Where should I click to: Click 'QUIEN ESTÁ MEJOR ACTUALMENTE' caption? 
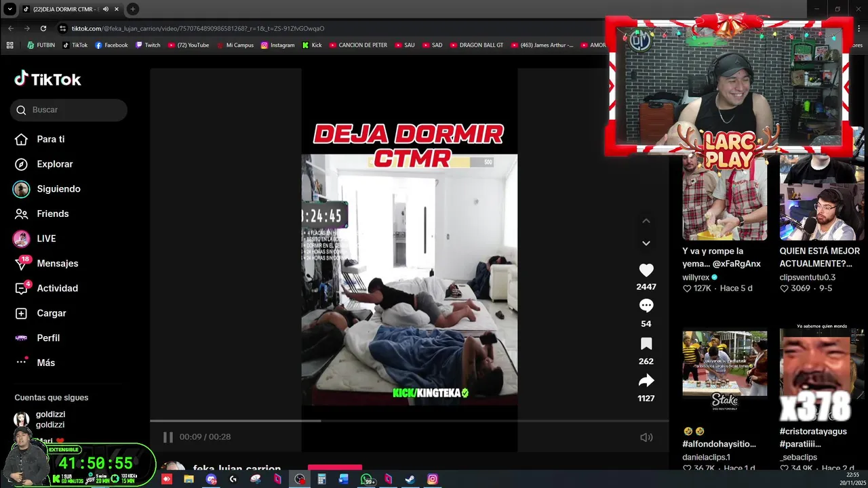[820, 258]
